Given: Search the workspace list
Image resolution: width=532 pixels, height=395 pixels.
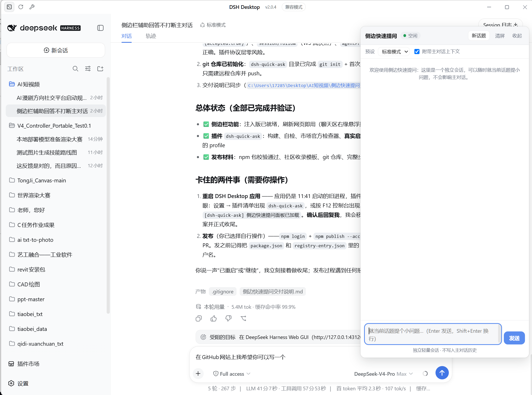Looking at the screenshot, I should pyautogui.click(x=75, y=69).
